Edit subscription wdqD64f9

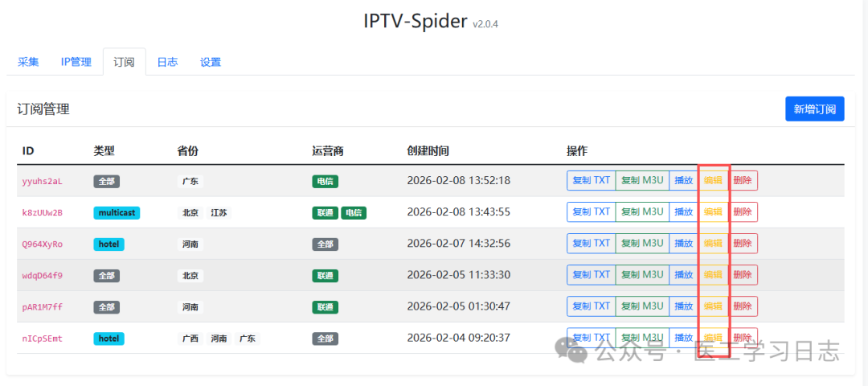click(x=713, y=274)
